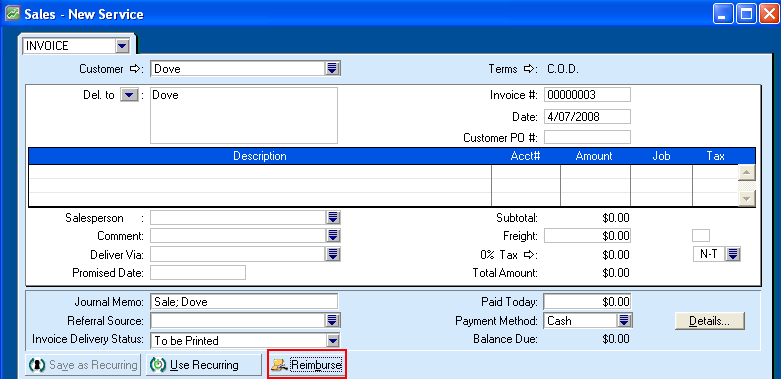Viewport: 781px width, 379px height.
Task: Click the Paid Today amount field
Action: coord(587,302)
